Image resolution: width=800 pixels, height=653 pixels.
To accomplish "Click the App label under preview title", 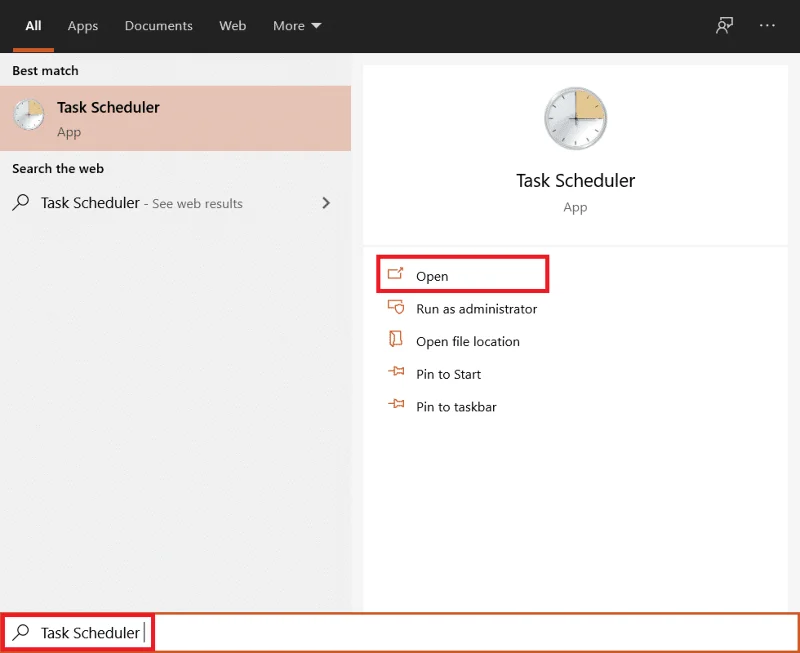I will [x=575, y=208].
